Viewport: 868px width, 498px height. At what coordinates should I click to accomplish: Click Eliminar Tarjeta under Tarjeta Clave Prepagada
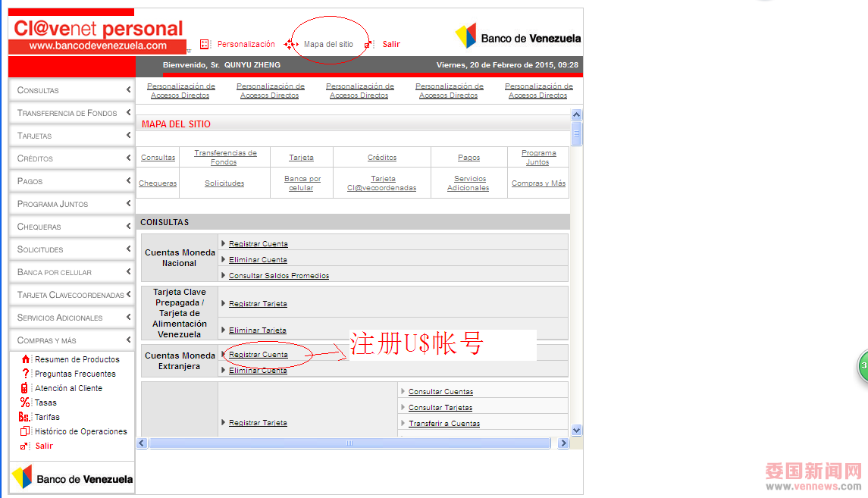pos(258,330)
